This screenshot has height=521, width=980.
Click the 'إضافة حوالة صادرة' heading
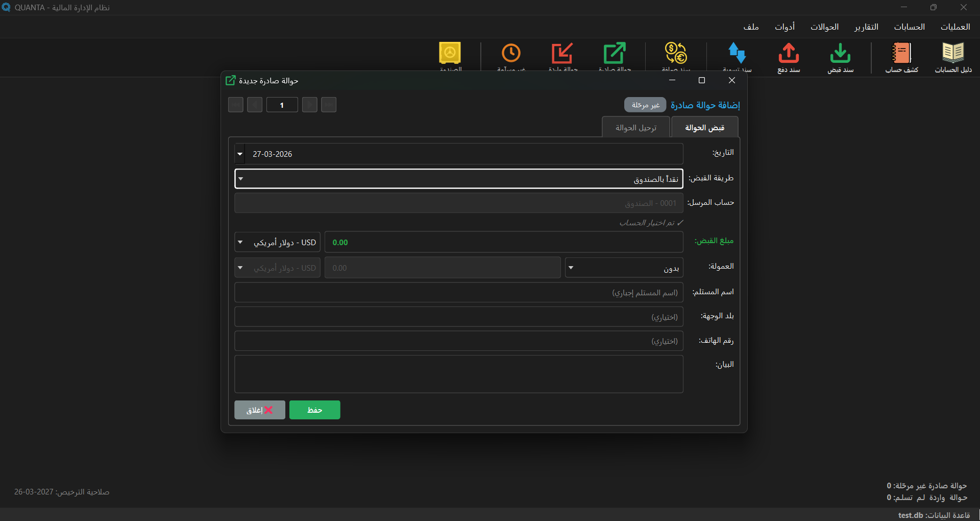[x=705, y=105]
